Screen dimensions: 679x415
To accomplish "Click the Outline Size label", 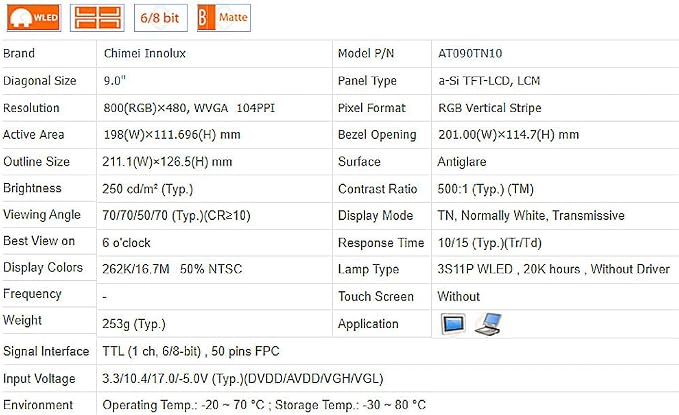I will click(36, 162).
